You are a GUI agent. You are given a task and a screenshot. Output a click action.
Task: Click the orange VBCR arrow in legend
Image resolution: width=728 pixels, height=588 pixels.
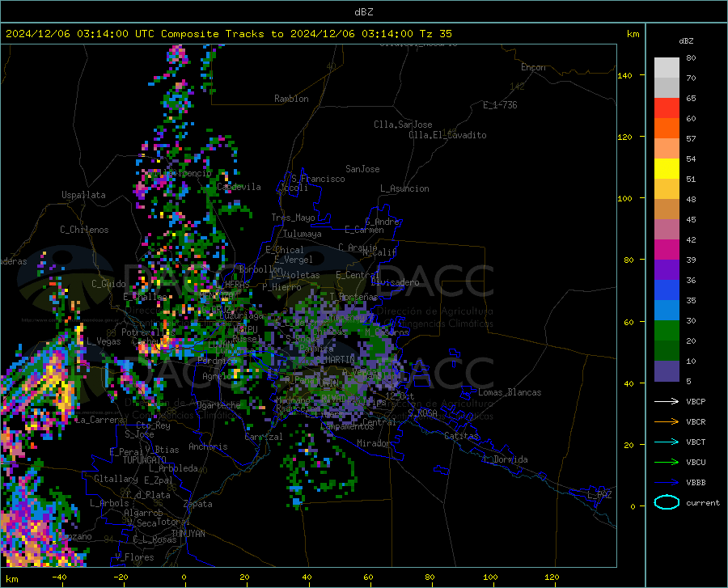point(667,422)
